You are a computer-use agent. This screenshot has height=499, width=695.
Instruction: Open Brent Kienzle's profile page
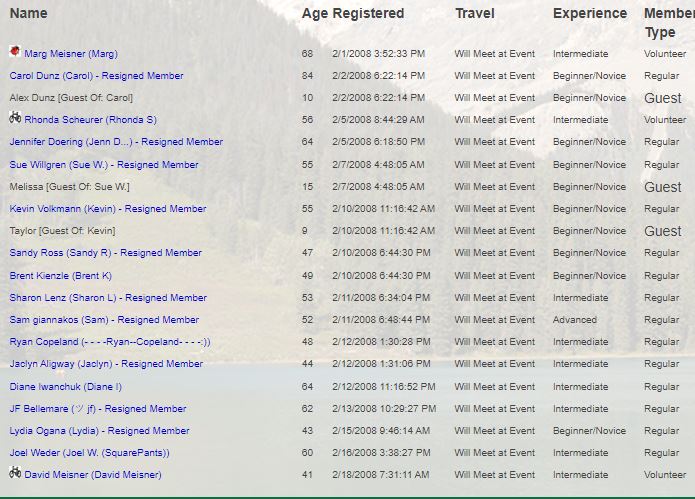coord(60,276)
